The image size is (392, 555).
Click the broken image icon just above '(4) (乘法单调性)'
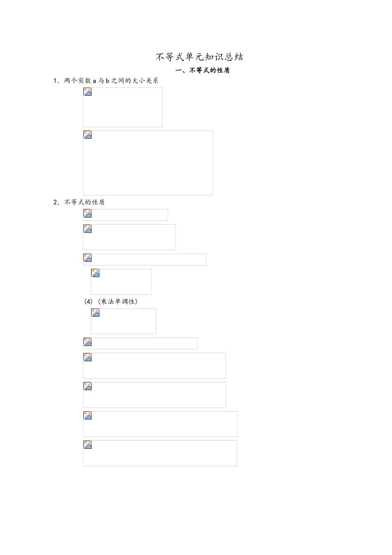(x=95, y=273)
